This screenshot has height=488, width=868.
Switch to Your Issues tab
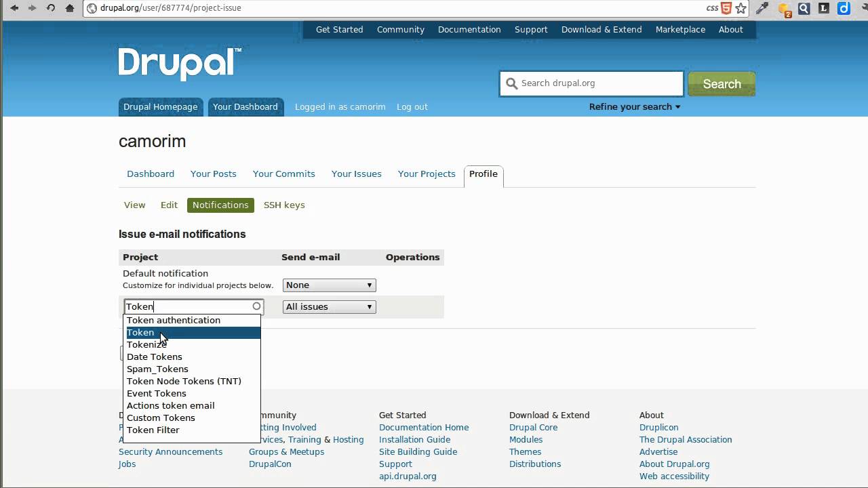coord(357,174)
